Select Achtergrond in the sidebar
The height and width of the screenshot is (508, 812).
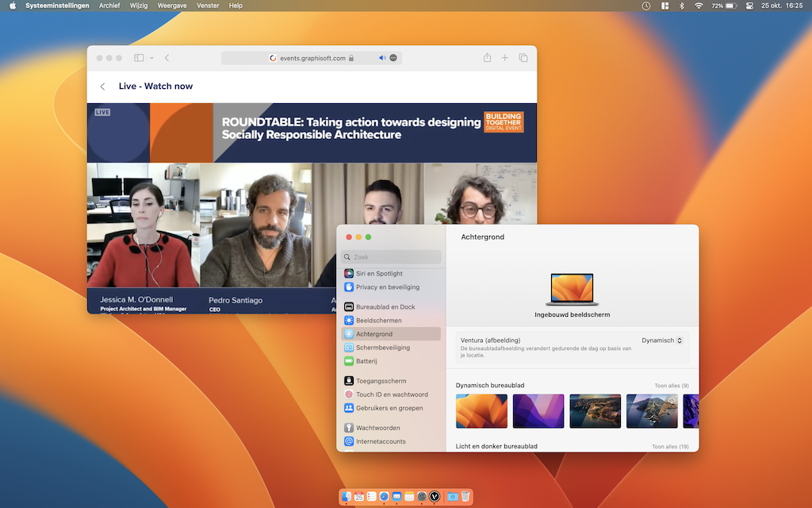tap(391, 334)
